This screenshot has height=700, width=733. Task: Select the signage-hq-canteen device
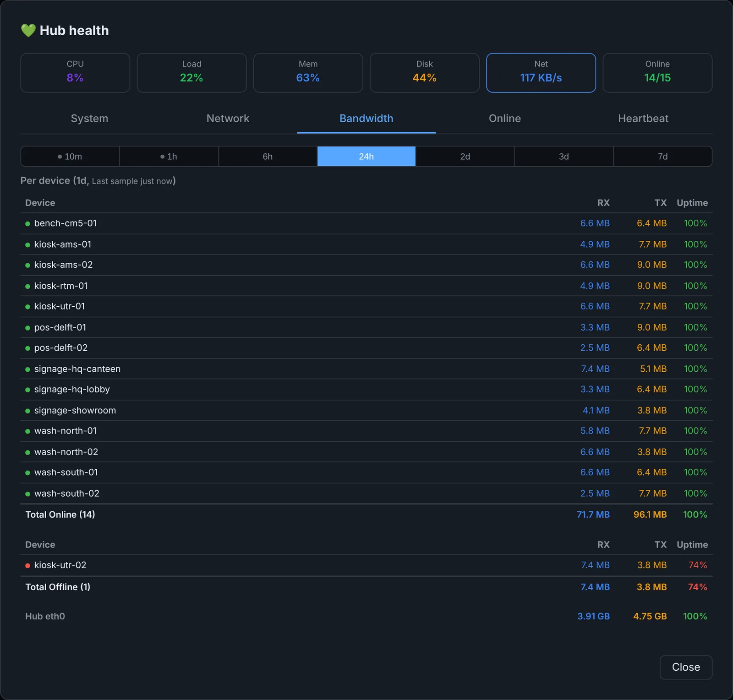[77, 369]
